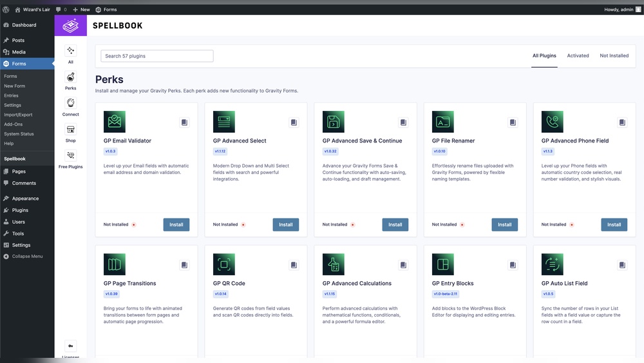Click the GP QR Code plugin icon
This screenshot has height=363, width=644.
(x=224, y=264)
